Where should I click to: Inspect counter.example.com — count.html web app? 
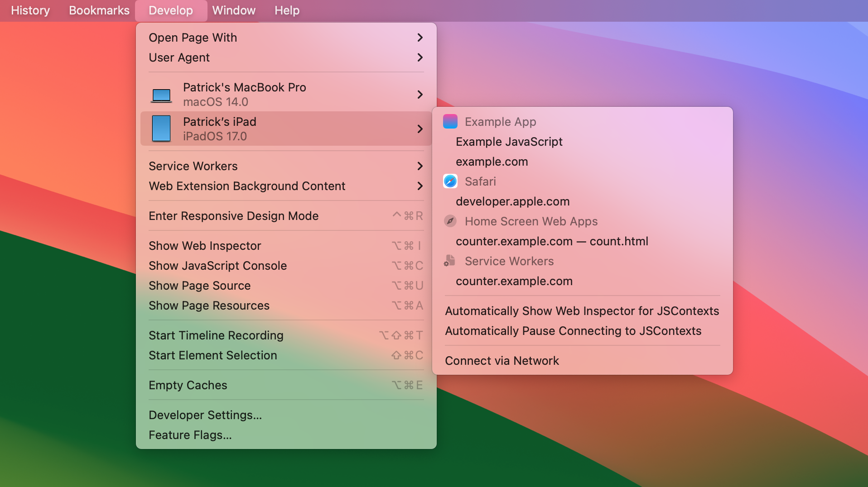pyautogui.click(x=582, y=241)
